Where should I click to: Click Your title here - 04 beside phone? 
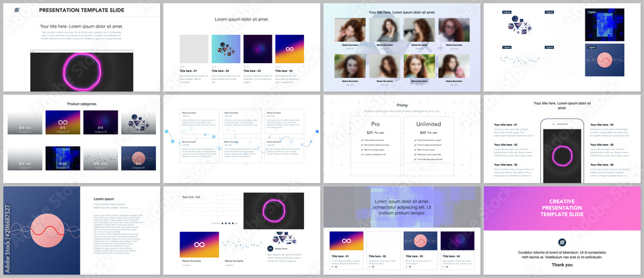602,124
